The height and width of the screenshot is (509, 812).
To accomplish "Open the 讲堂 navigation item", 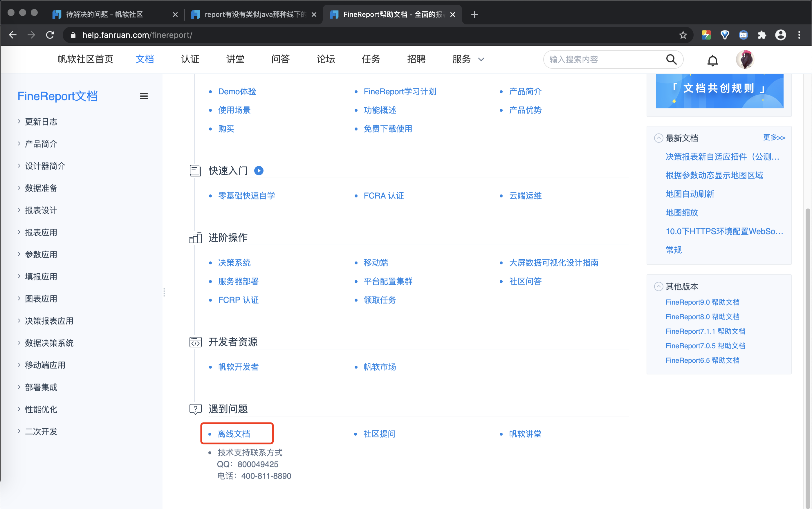I will [235, 59].
